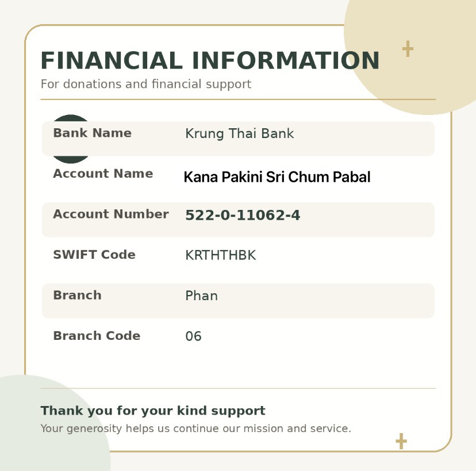Click the Phan branch value
This screenshot has height=471, width=476.
[x=202, y=296]
